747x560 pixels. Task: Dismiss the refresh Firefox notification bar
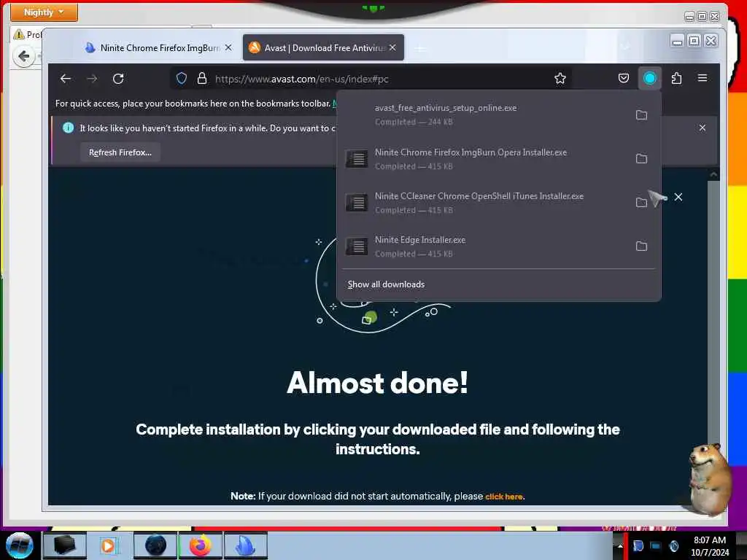pyautogui.click(x=703, y=128)
